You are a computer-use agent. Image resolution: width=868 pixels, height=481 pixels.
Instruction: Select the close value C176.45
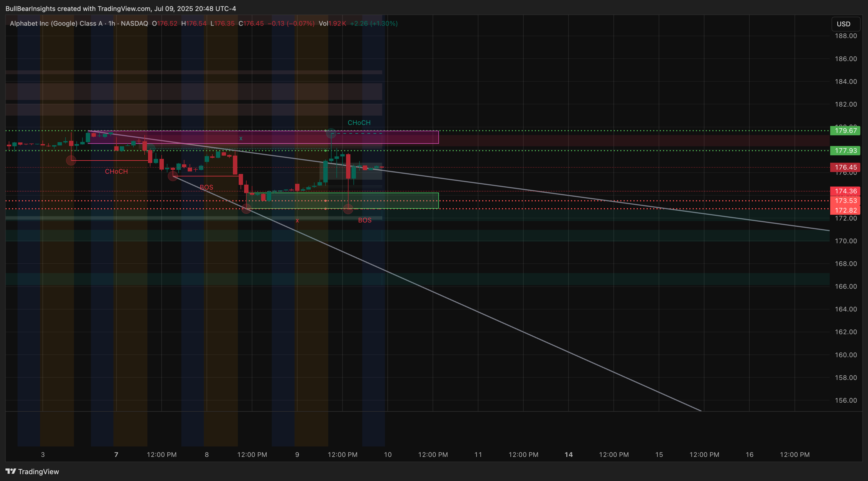251,24
